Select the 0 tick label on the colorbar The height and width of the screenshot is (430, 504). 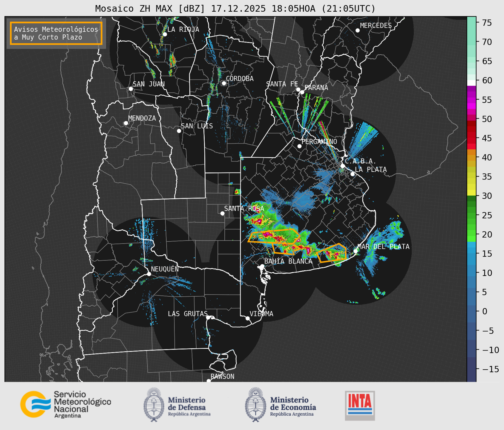(x=484, y=311)
